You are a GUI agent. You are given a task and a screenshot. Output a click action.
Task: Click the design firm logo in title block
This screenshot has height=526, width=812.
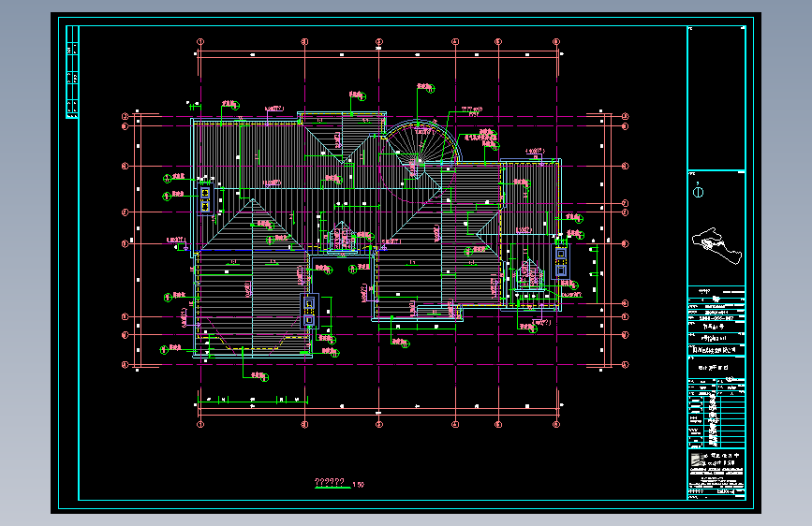coord(698,460)
